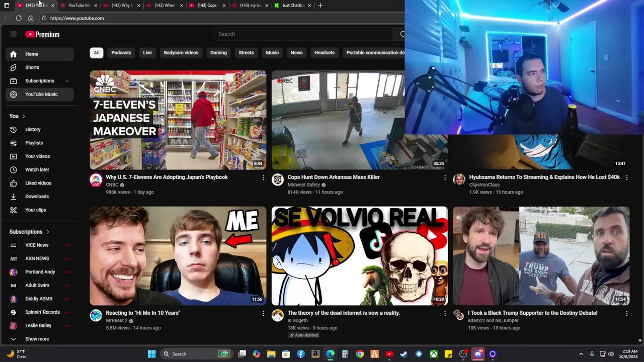Open Diddly ASMR subscription channel
The height and width of the screenshot is (362, 644).
point(40,299)
